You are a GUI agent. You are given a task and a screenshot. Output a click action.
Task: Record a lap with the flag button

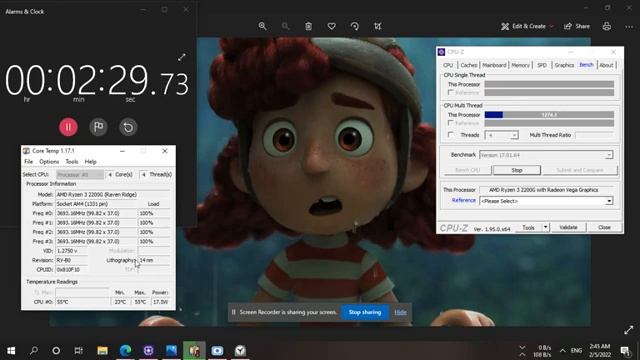tap(98, 127)
